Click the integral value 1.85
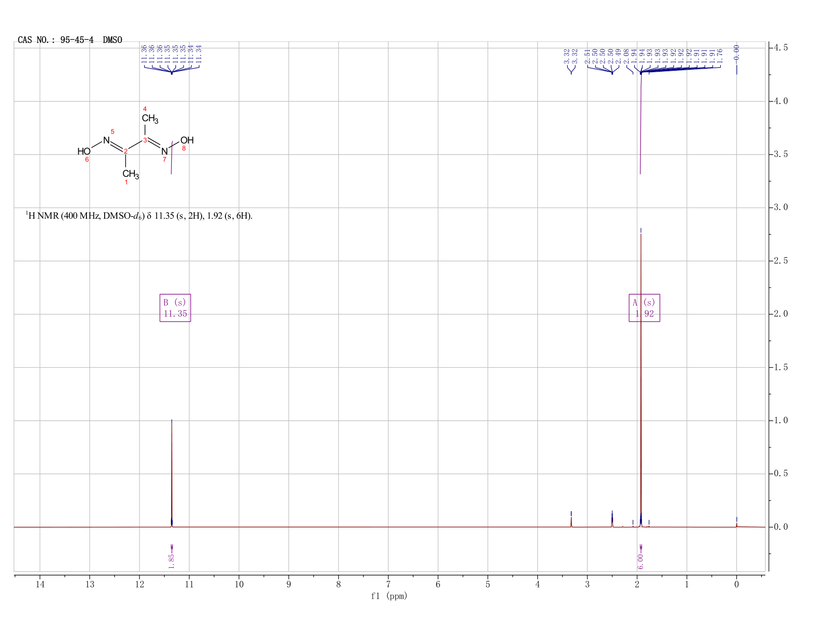The width and height of the screenshot is (834, 644). coord(171,560)
